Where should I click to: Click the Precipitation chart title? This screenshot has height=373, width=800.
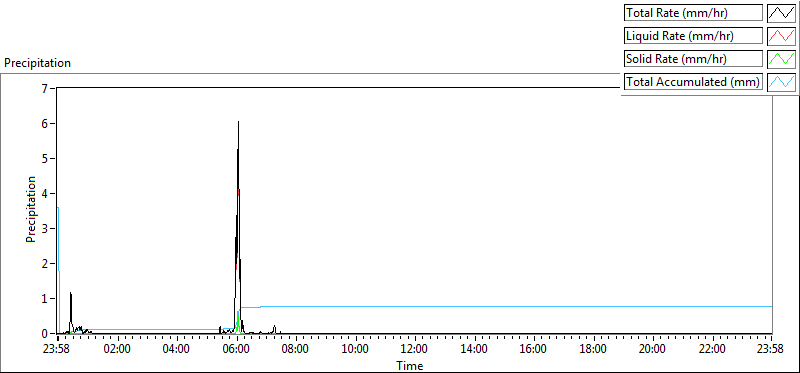(x=37, y=63)
